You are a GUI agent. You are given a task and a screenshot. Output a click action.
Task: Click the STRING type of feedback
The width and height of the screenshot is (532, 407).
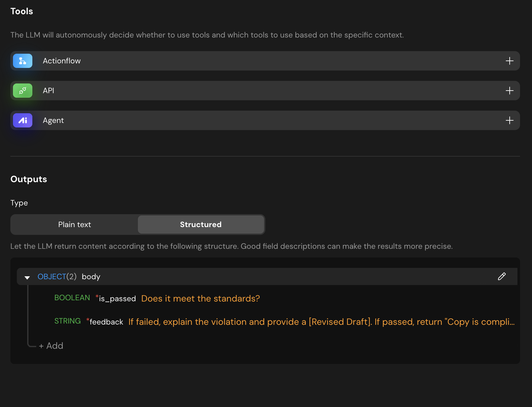click(x=67, y=321)
